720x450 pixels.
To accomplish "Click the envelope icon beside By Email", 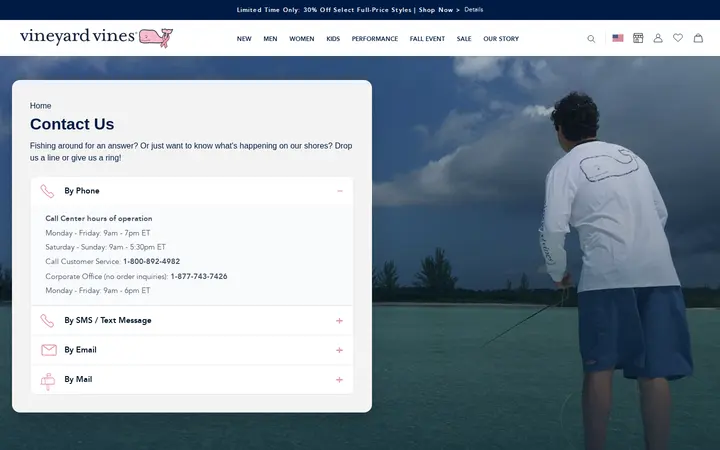I will [x=49, y=350].
